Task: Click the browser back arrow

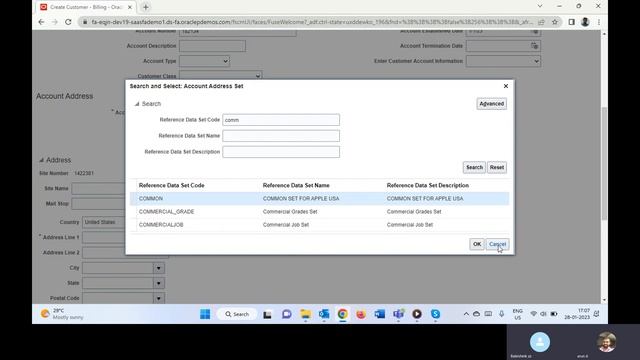Action: 41,22
